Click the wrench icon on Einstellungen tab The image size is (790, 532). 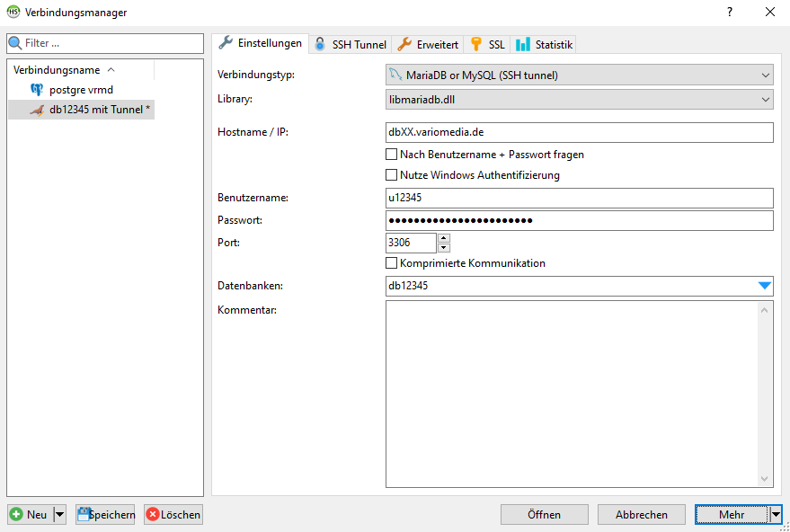pyautogui.click(x=226, y=43)
